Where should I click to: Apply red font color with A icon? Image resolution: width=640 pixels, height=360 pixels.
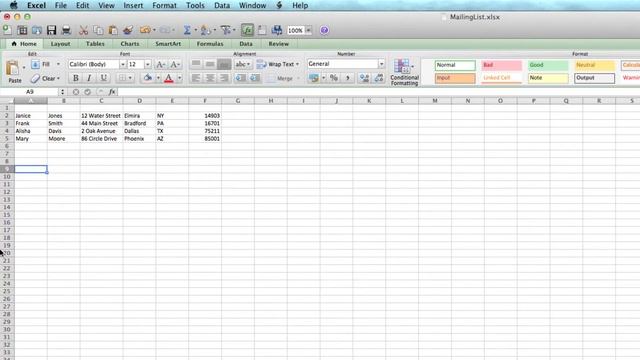click(x=169, y=78)
